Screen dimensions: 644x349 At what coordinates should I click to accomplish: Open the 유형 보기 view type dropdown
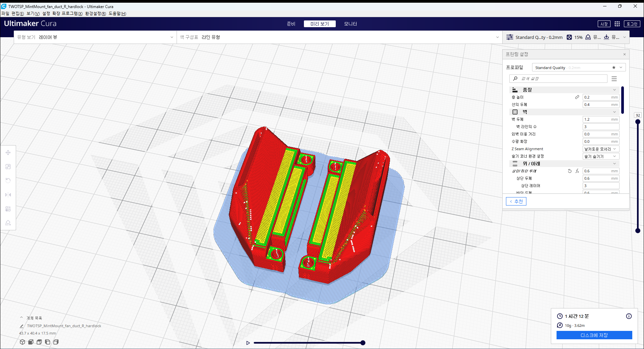(x=95, y=37)
